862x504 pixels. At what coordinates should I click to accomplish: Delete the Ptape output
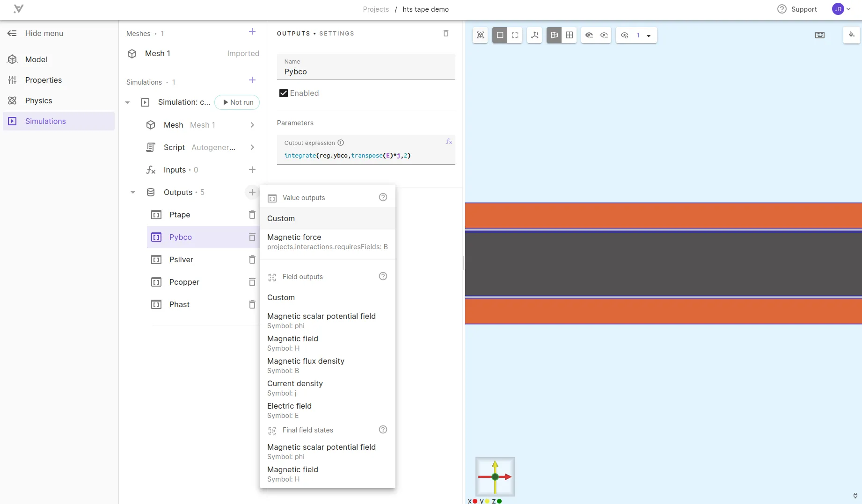click(252, 215)
